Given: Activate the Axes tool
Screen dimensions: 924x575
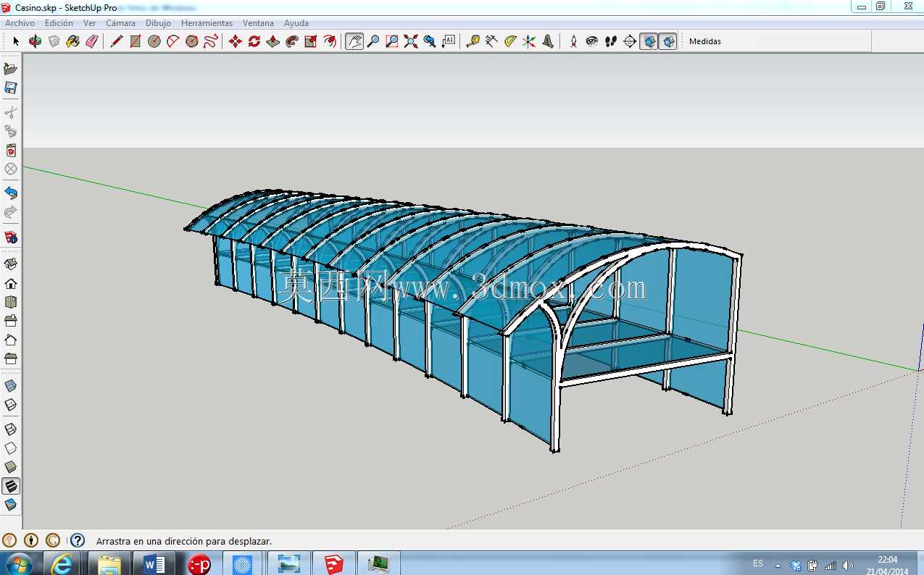Looking at the screenshot, I should 530,41.
